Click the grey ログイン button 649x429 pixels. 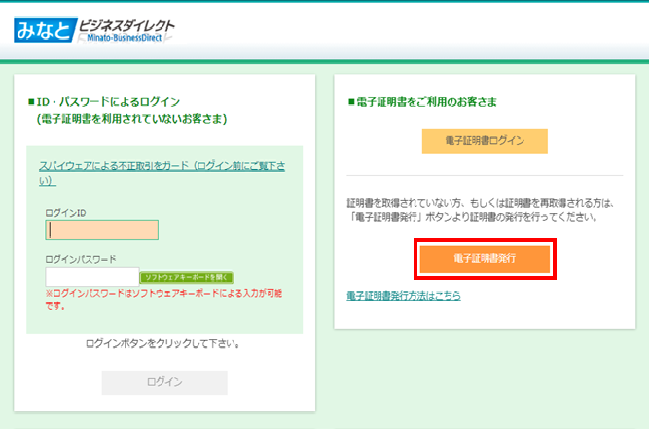tap(165, 383)
